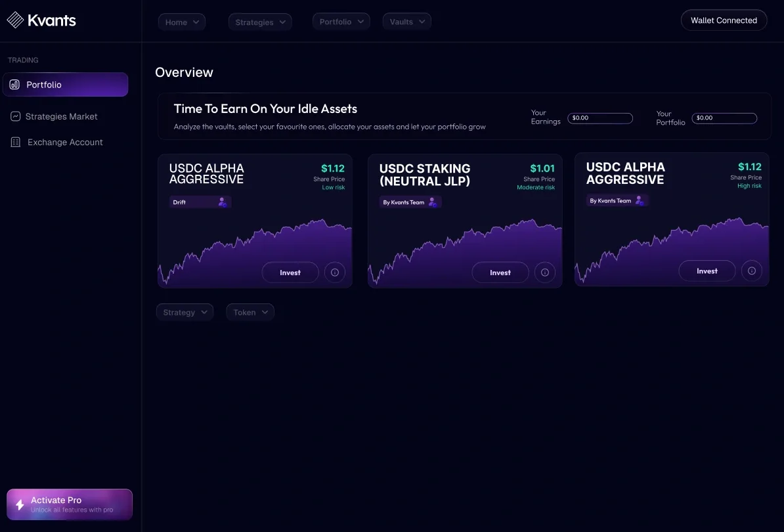
Task: Click the Your Portfolio $0.00 field
Action: [x=724, y=118]
